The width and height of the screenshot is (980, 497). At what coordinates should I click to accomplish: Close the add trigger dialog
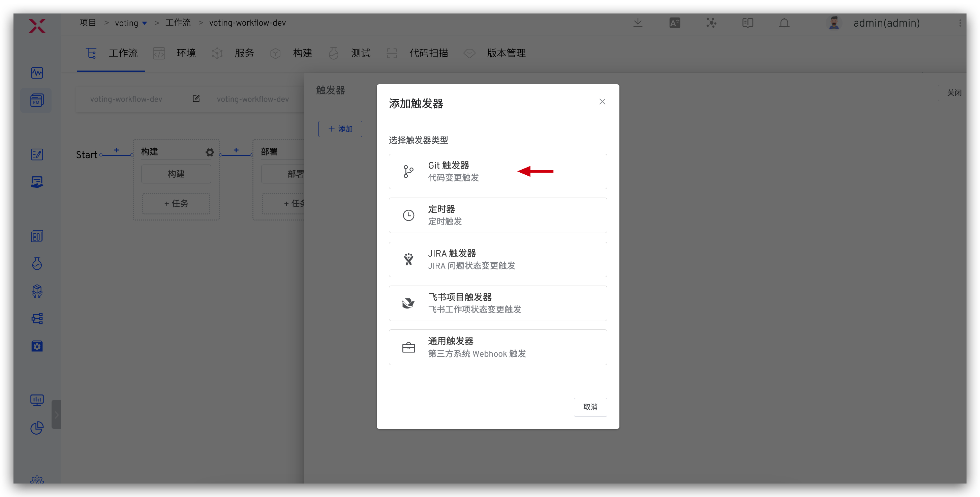602,101
